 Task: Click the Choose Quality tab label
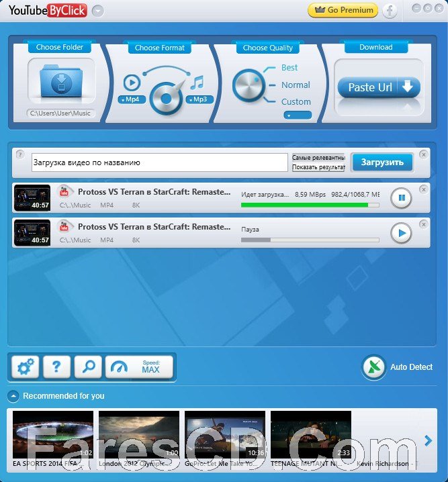(268, 48)
